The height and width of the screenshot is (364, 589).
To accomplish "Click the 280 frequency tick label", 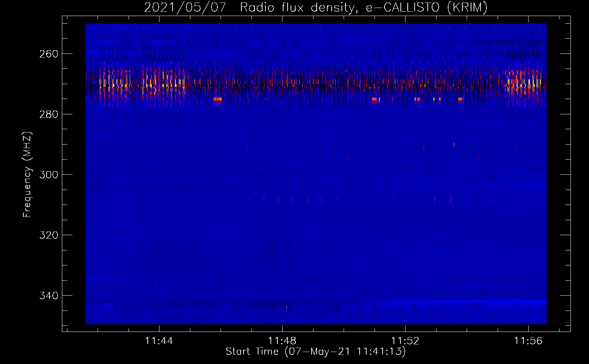I will pyautogui.click(x=48, y=114).
